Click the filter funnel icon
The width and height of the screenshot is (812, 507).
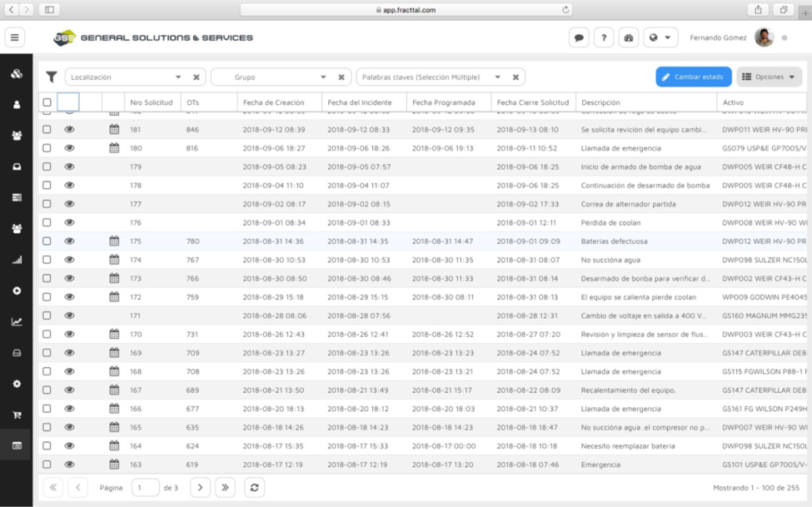click(x=52, y=77)
